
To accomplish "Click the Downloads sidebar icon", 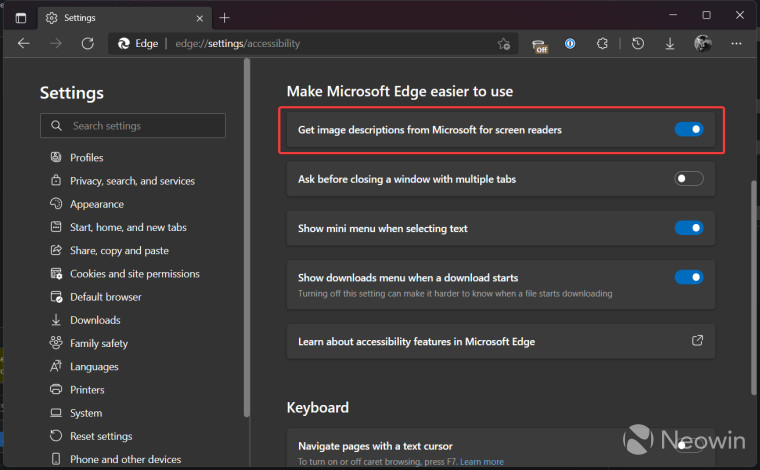I will coord(56,320).
